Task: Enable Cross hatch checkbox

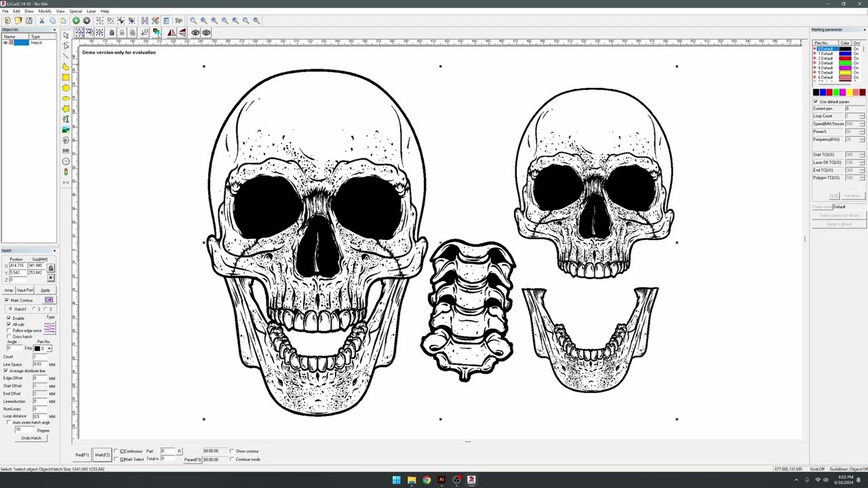Action: 9,336
